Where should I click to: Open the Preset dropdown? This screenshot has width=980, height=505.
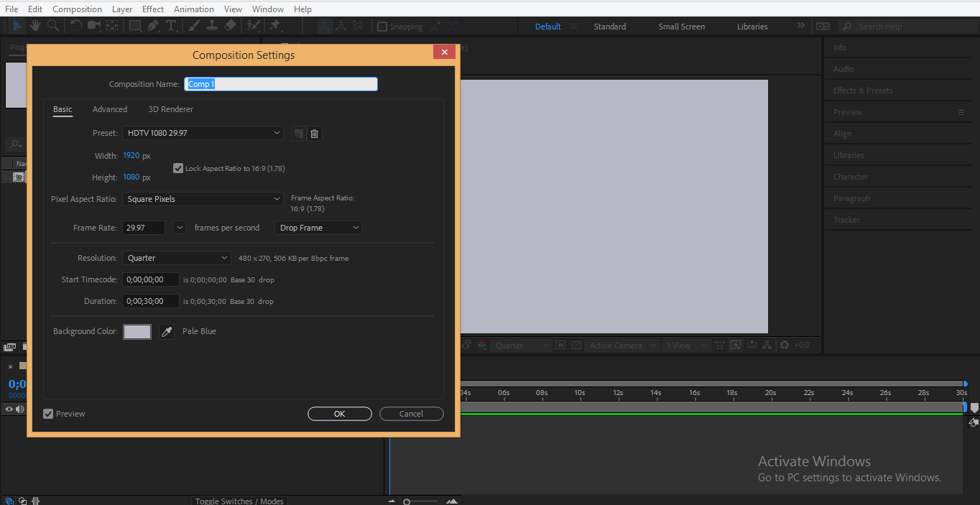point(203,133)
